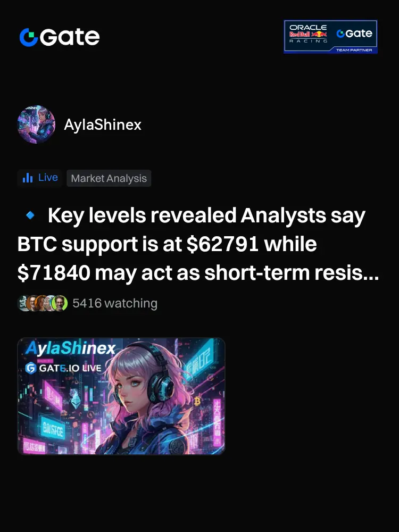This screenshot has width=399, height=532.
Task: Open the cyberpunk girl stream thumbnail
Action: (121, 396)
